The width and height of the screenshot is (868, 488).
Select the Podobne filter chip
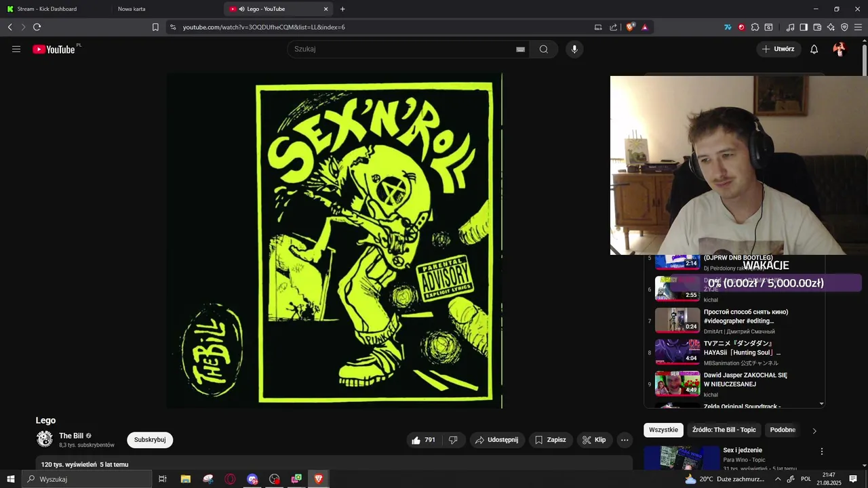point(783,430)
